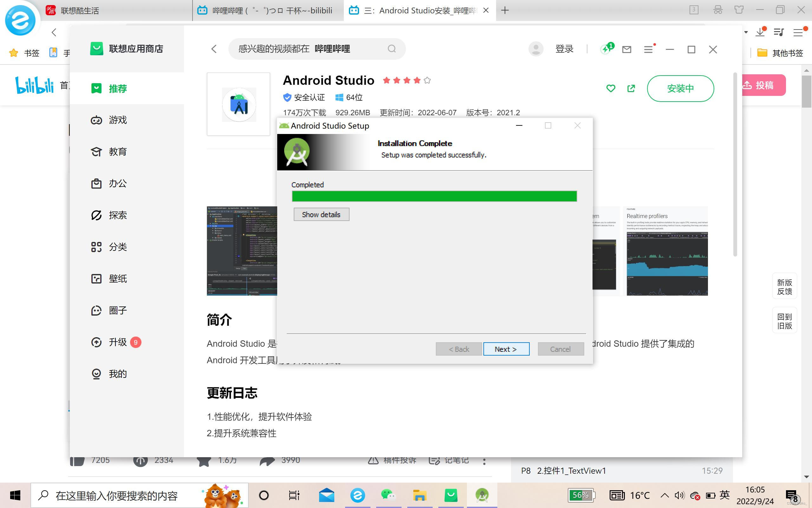Open Task View on taskbar
Image resolution: width=812 pixels, height=508 pixels.
point(294,495)
